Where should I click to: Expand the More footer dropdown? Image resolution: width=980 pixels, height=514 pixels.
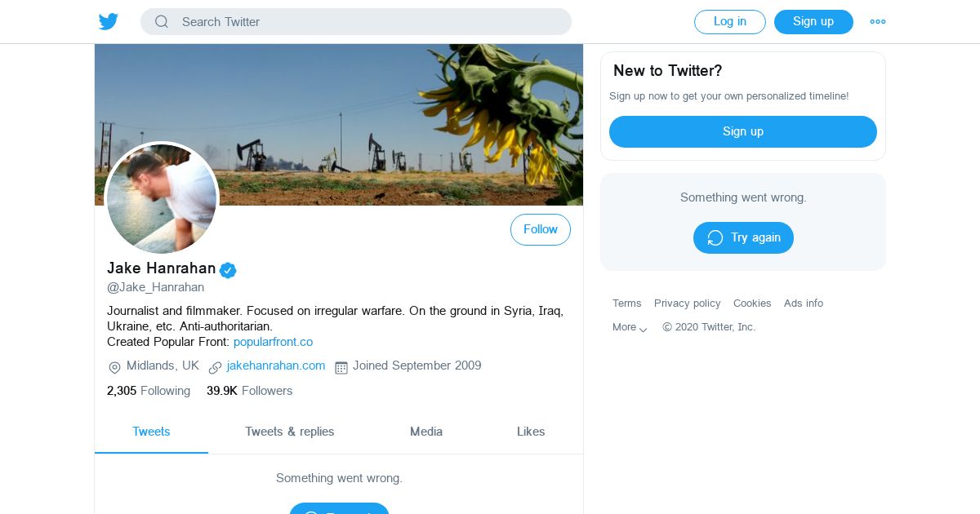[630, 327]
